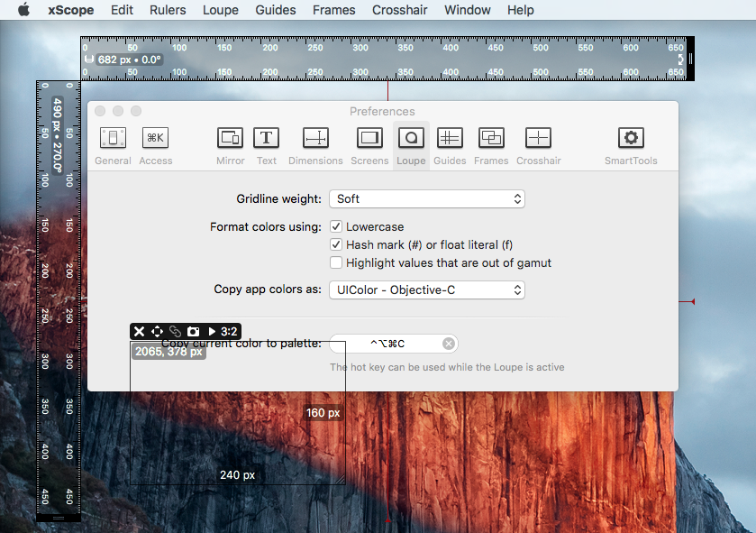Open the xScope menu
This screenshot has width=756, height=533.
pos(71,10)
